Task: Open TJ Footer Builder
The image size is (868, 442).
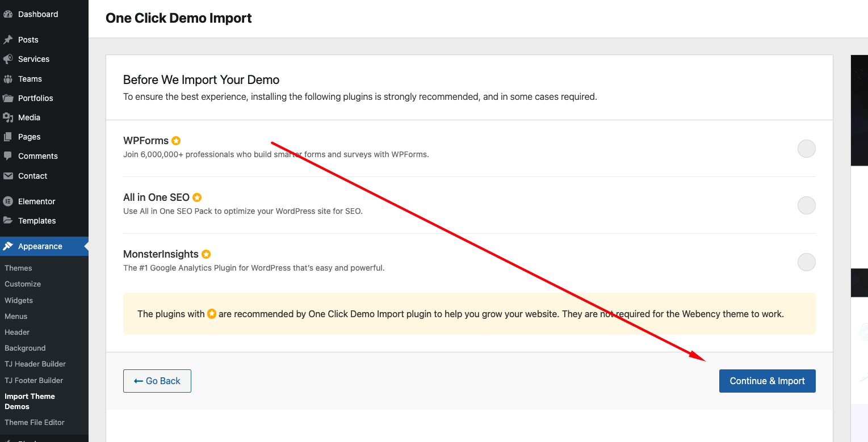Action: click(x=34, y=380)
